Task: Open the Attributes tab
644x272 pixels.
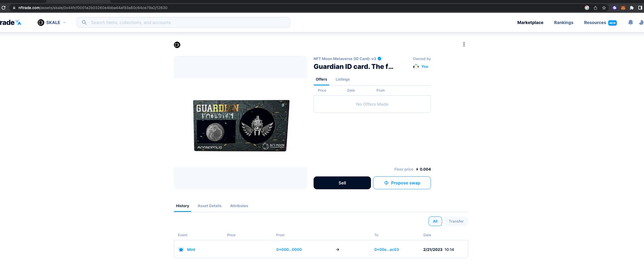Action: pos(239,206)
